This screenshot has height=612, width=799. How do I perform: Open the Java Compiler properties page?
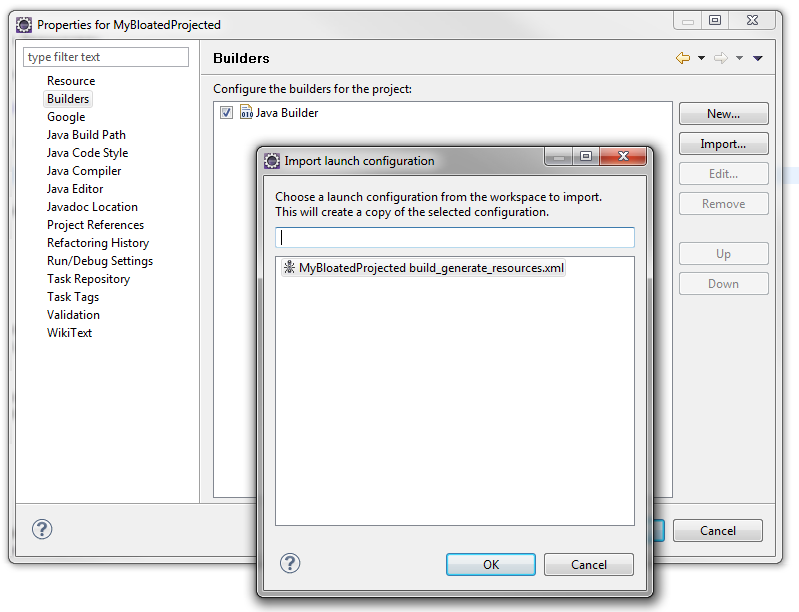coord(84,171)
